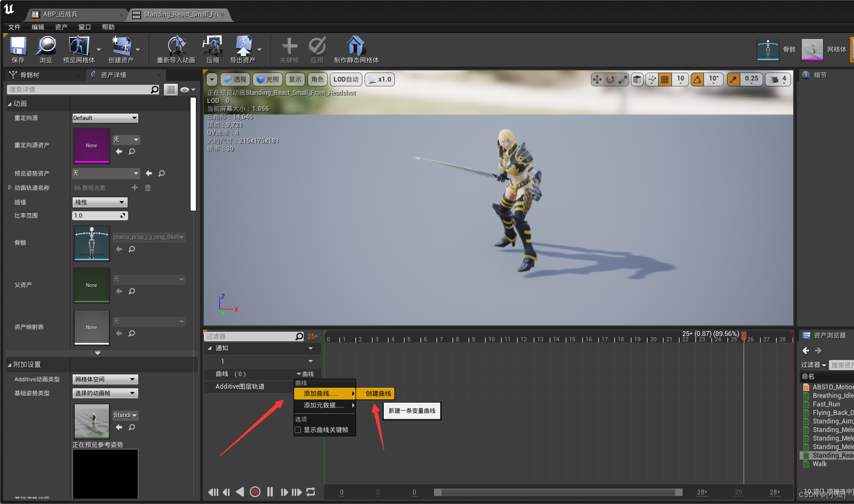Click 重定向源资产 purple None thumbnail
854x504 pixels.
click(91, 145)
